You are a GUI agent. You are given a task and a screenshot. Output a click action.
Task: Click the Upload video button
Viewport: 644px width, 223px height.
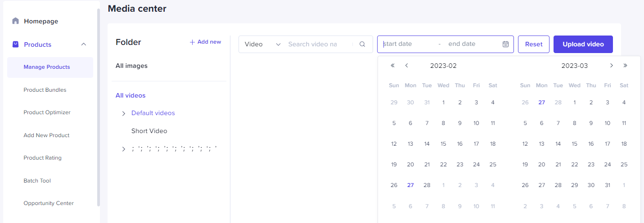click(583, 44)
